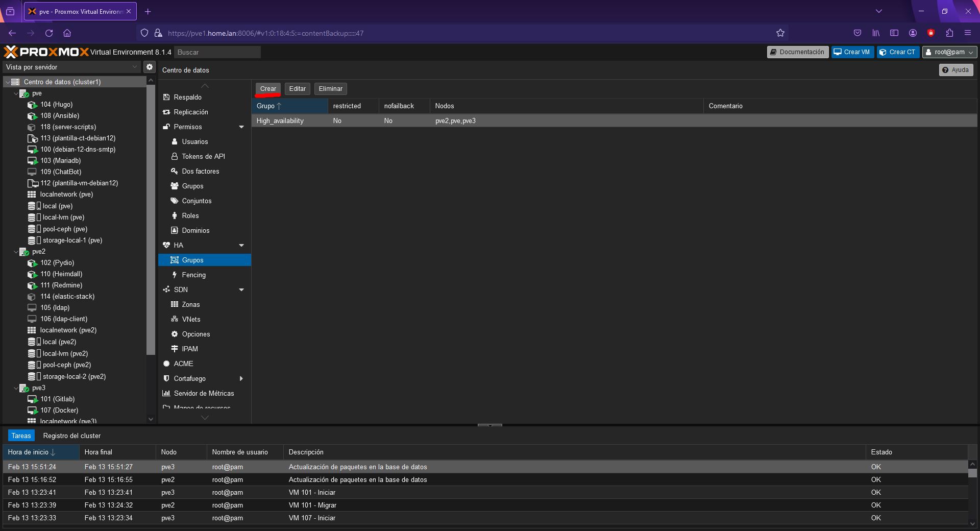Select the High_availability group row

pyautogui.click(x=614, y=120)
